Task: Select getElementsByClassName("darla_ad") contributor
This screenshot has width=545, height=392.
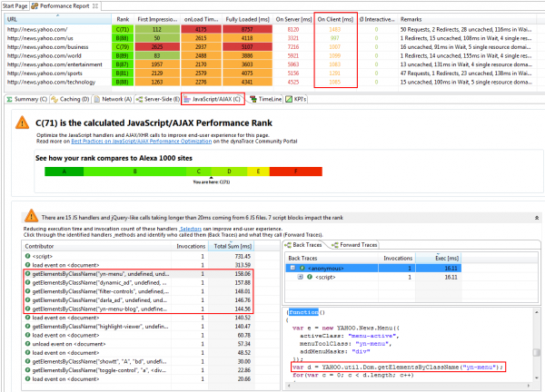Action: [138, 300]
